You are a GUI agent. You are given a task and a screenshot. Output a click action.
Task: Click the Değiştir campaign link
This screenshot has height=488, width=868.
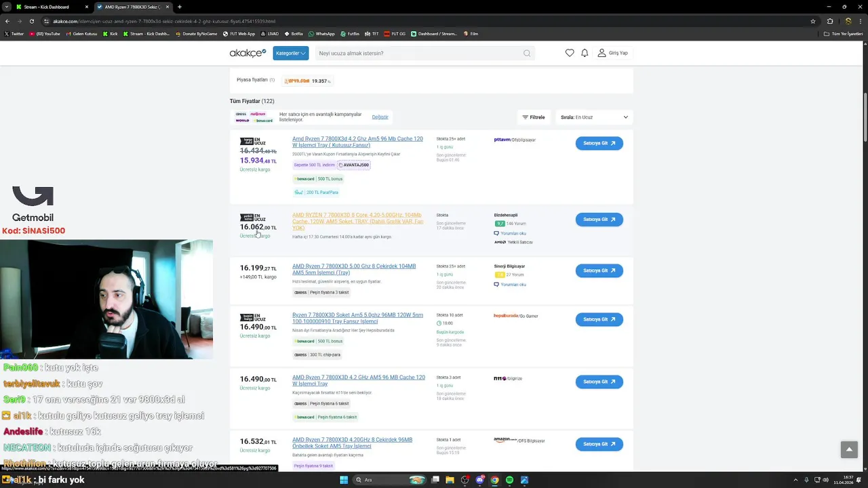[380, 117]
